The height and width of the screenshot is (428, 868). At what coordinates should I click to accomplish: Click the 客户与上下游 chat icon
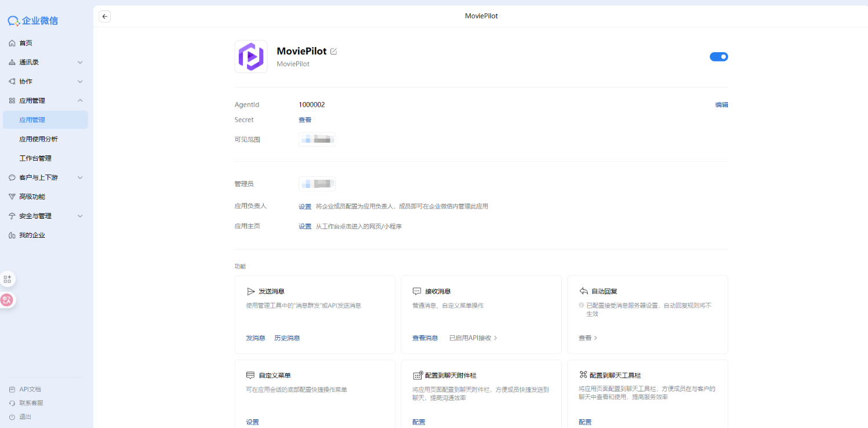(x=12, y=177)
